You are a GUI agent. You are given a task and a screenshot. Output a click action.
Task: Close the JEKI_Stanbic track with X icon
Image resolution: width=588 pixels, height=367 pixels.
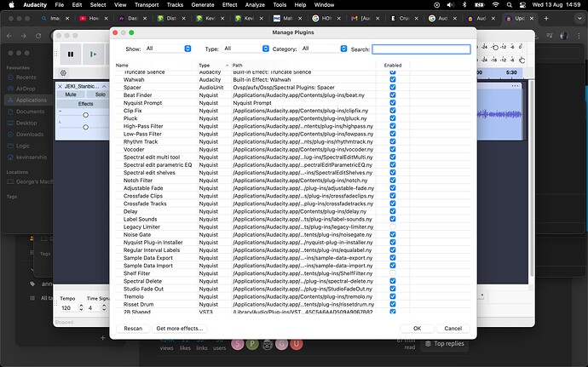tap(60, 86)
